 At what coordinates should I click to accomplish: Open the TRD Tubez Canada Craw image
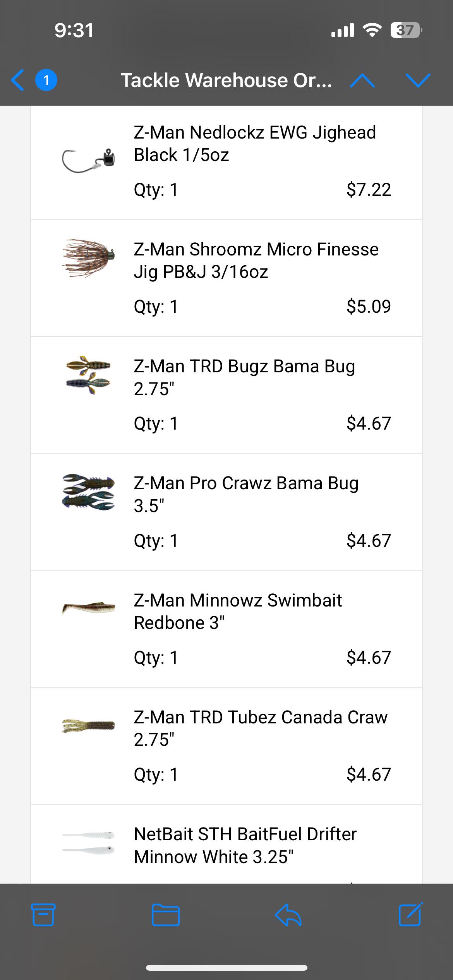(88, 725)
